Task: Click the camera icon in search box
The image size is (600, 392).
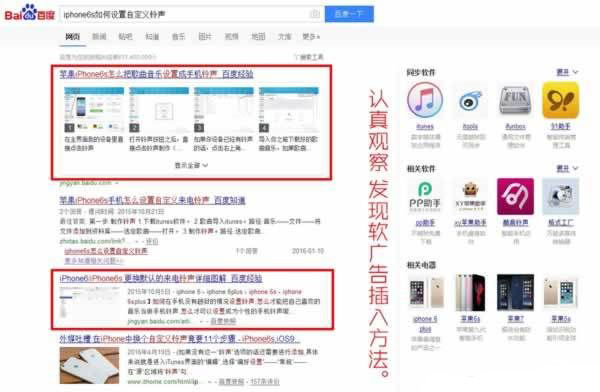Action: (x=315, y=14)
